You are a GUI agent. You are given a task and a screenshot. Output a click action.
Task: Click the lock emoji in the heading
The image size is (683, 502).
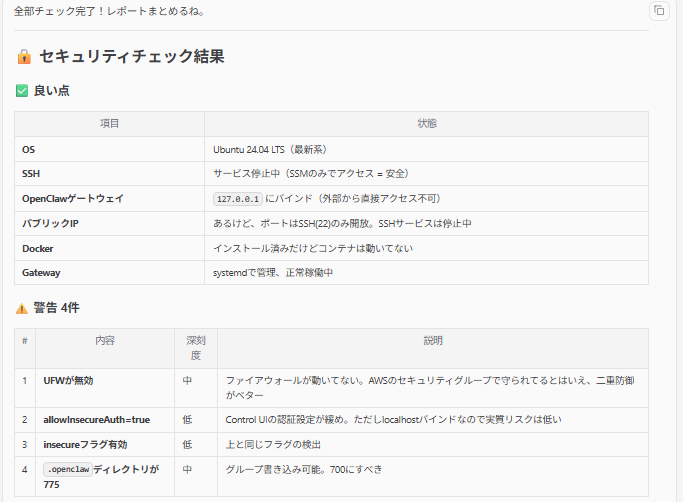pyautogui.click(x=24, y=57)
